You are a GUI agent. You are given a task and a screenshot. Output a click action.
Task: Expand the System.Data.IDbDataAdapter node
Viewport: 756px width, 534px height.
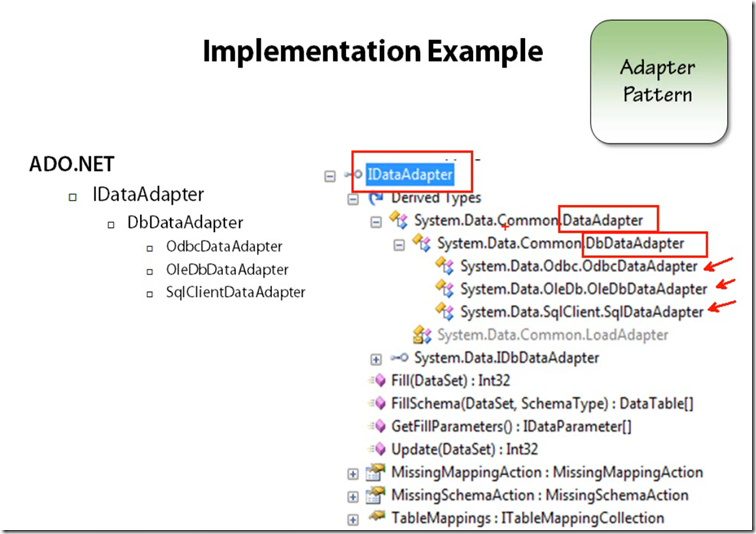pos(376,359)
